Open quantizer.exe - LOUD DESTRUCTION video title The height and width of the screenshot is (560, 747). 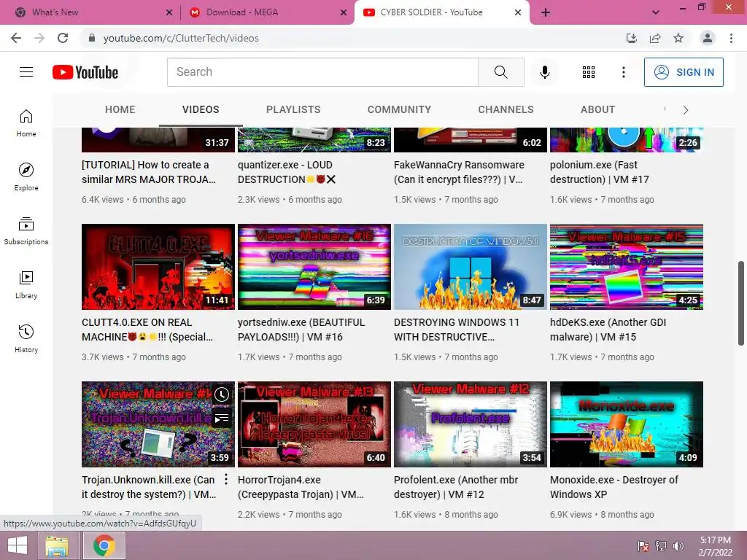click(287, 172)
